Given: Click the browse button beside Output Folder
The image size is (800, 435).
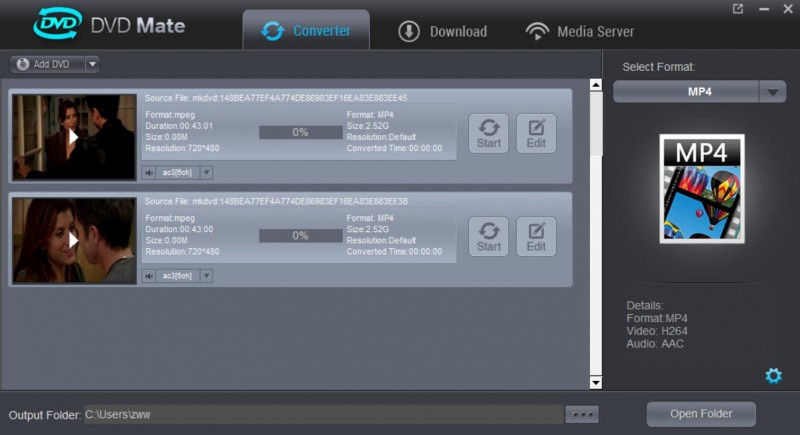Looking at the screenshot, I should tap(581, 414).
